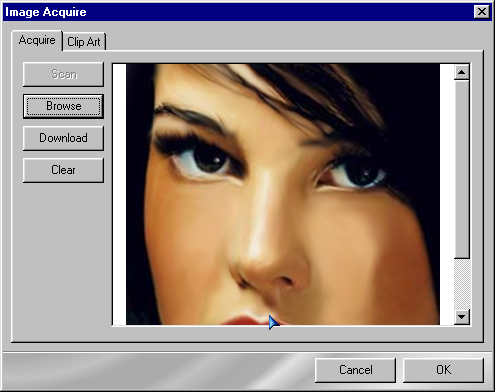495x392 pixels.
Task: Click the preview scrollbar up arrow
Action: [x=462, y=72]
